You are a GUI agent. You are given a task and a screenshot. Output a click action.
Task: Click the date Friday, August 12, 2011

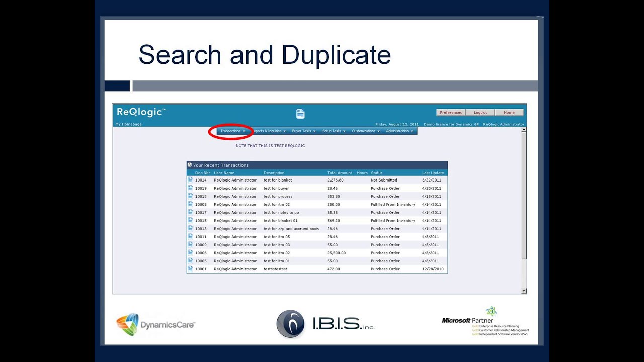pos(397,124)
